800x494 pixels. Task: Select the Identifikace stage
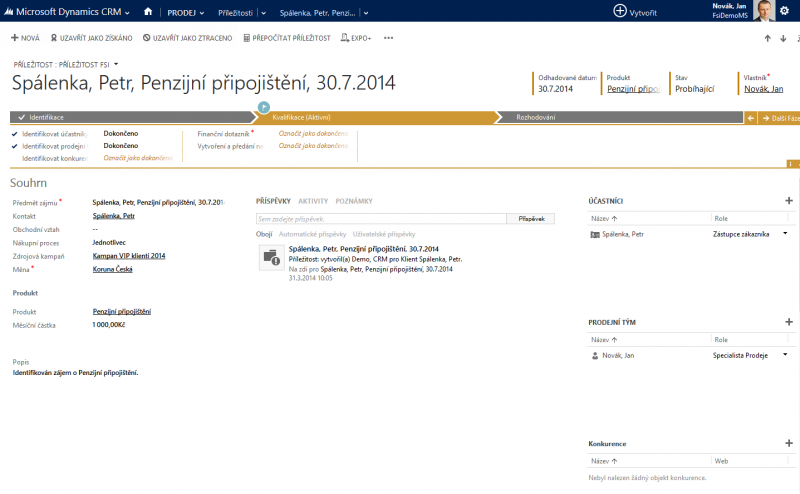(x=132, y=117)
